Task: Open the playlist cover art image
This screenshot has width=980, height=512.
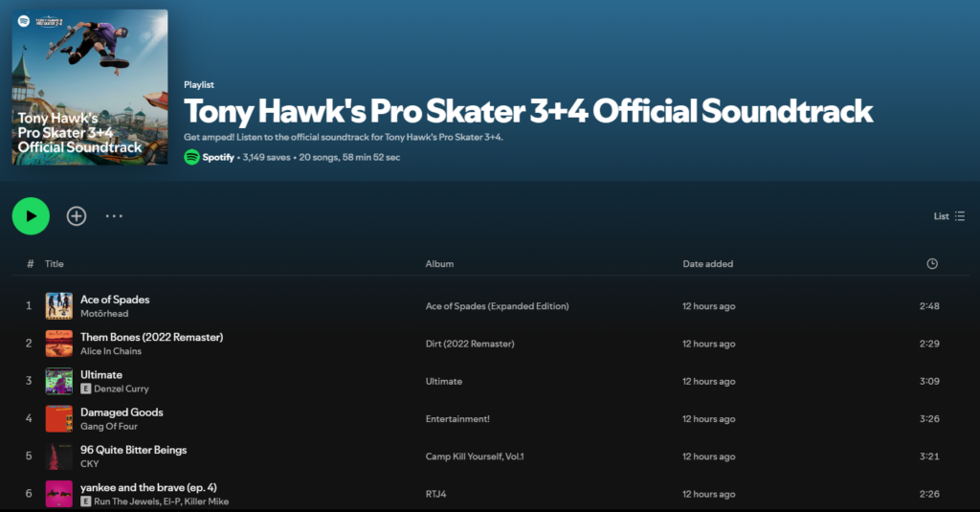Action: tap(90, 88)
